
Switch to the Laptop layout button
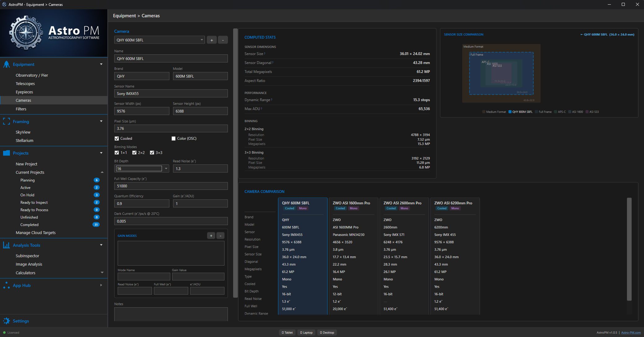tap(306, 333)
